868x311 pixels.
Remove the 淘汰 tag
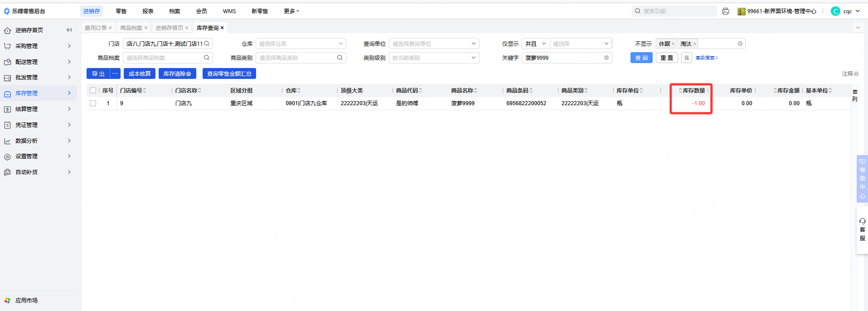click(694, 44)
